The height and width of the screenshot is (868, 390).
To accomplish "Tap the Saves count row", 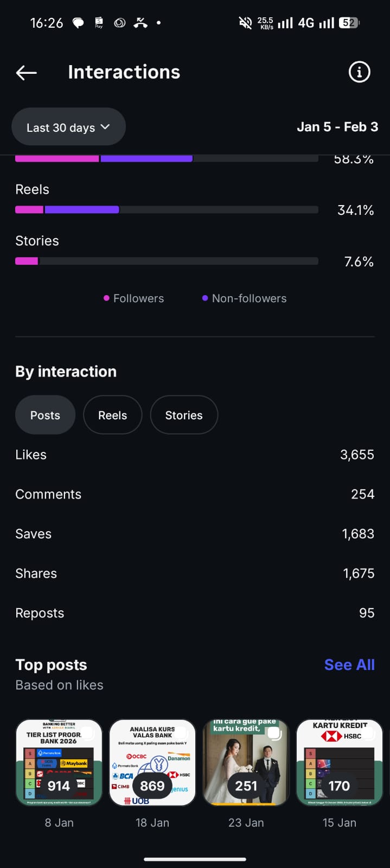I will pos(195,534).
